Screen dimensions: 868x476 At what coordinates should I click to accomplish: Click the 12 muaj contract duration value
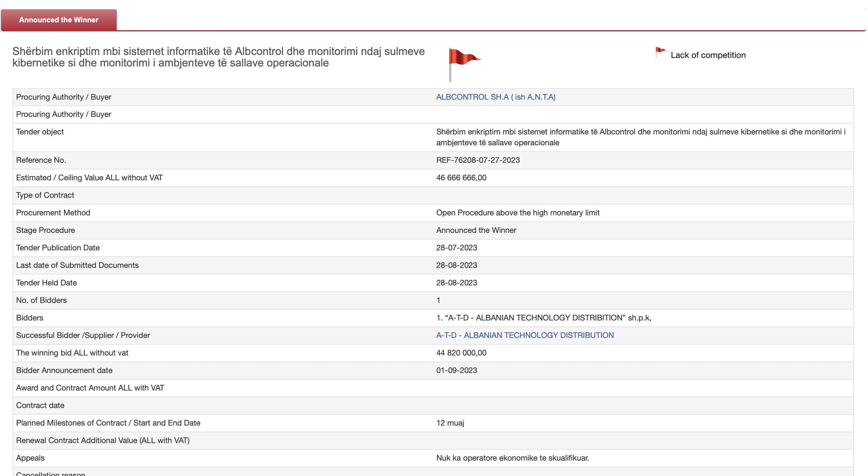[x=450, y=423]
